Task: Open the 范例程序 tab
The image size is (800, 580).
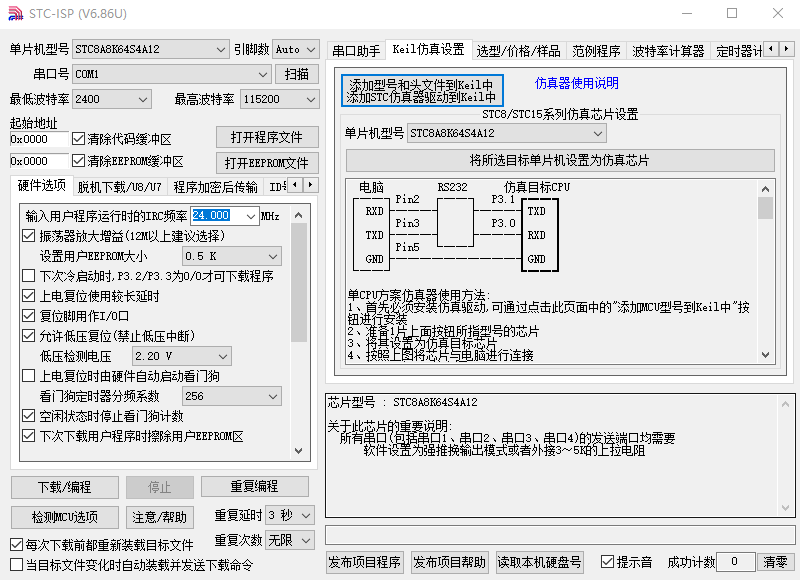Action: pos(596,51)
